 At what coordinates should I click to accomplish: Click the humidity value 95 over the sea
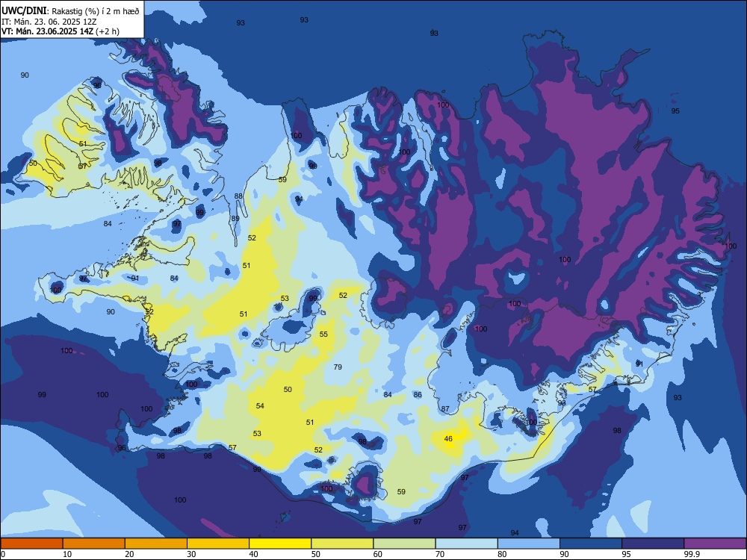(675, 111)
